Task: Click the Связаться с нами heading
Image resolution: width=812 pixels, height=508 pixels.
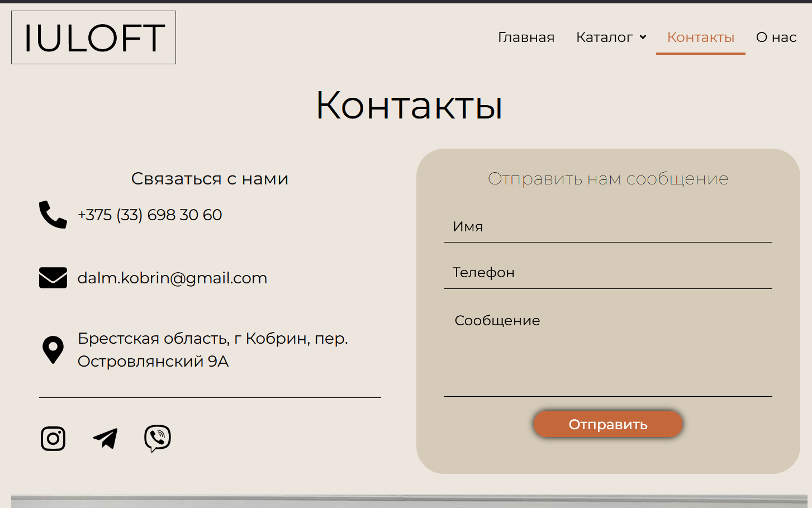Action: (210, 179)
